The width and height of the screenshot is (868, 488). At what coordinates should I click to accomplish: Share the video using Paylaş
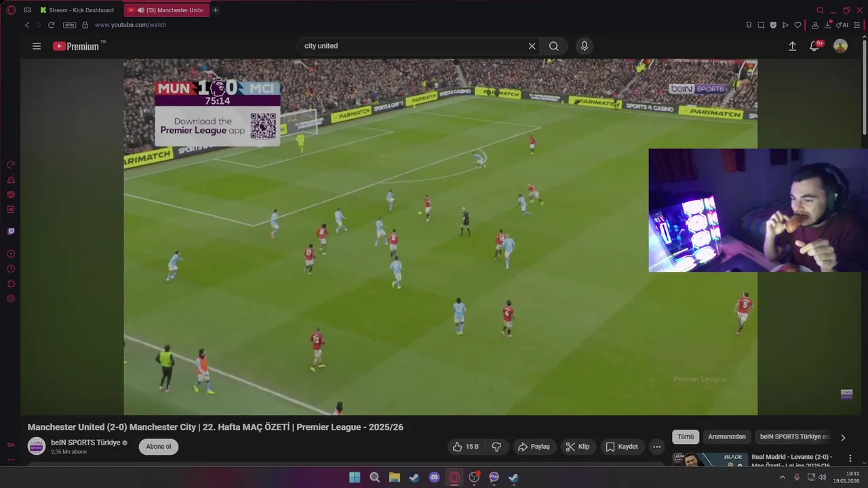534,447
